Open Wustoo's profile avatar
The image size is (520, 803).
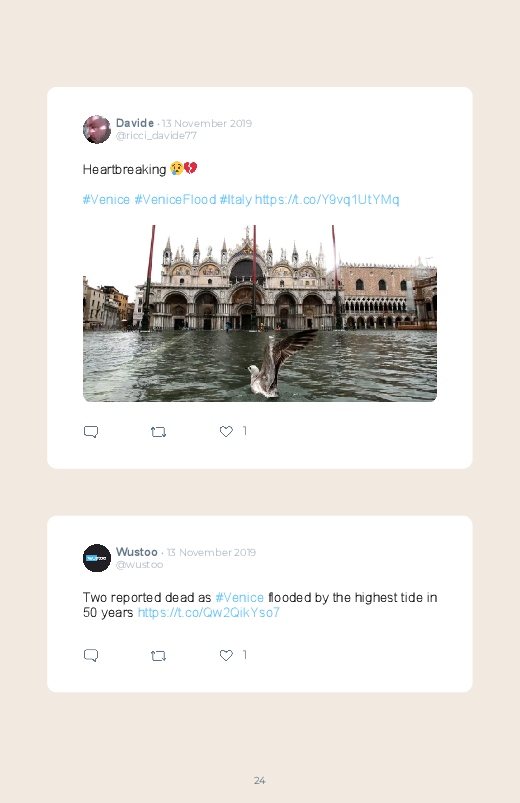97,558
